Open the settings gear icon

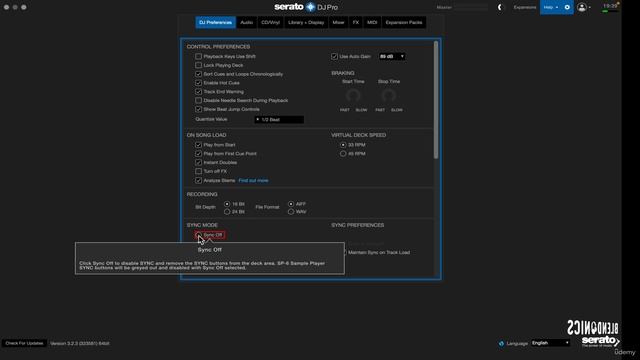567,7
